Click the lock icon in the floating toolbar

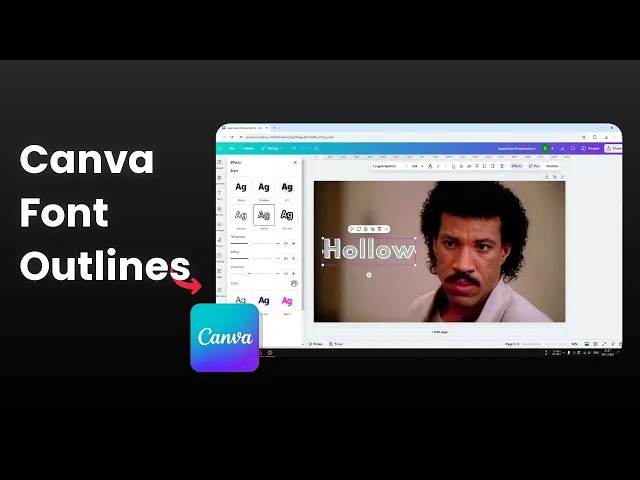[x=366, y=229]
